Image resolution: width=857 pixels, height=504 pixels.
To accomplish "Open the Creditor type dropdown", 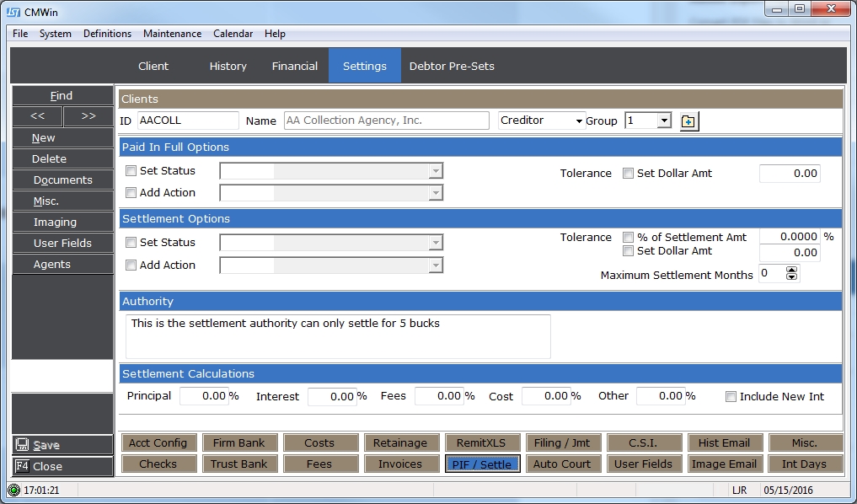I will click(x=579, y=121).
